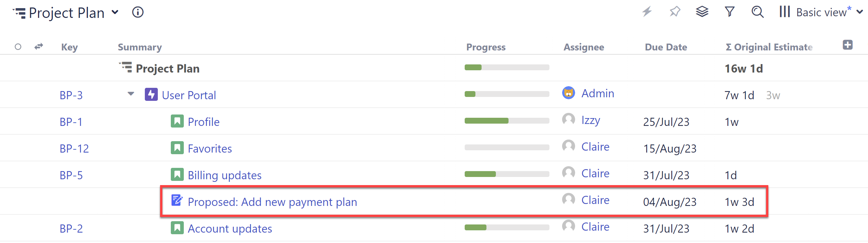Add a new column with the plus icon
Viewport: 868px width, 243px height.
[848, 45]
